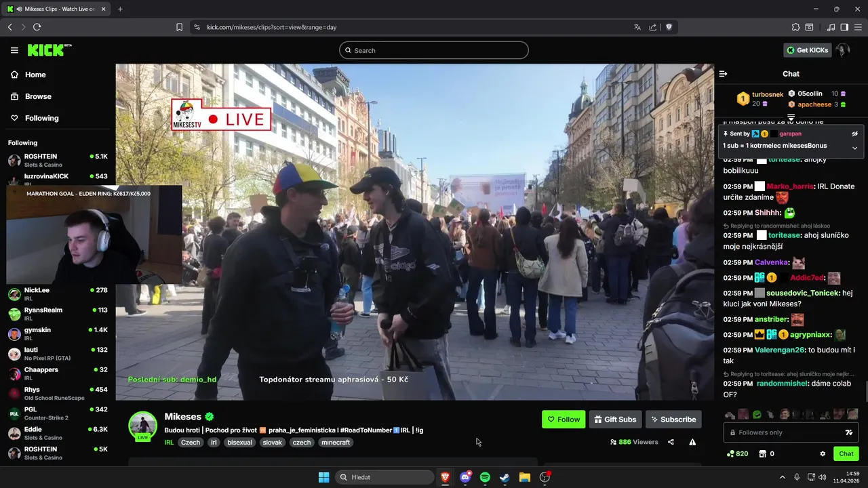Viewport: 868px width, 488px height.
Task: Open PGL Counter-Strike 2 channel
Action: (x=58, y=413)
